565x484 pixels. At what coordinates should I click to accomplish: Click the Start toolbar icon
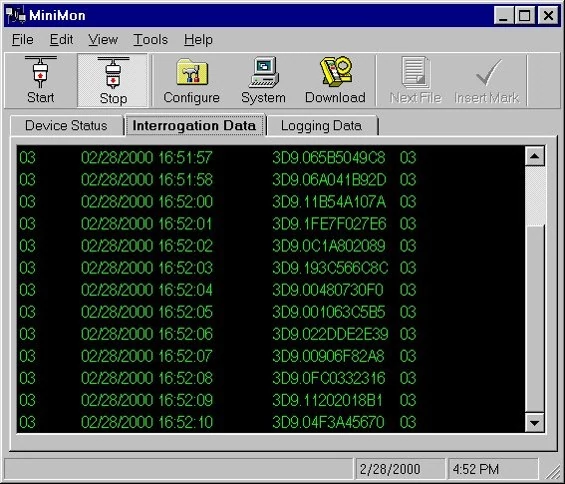(40, 72)
